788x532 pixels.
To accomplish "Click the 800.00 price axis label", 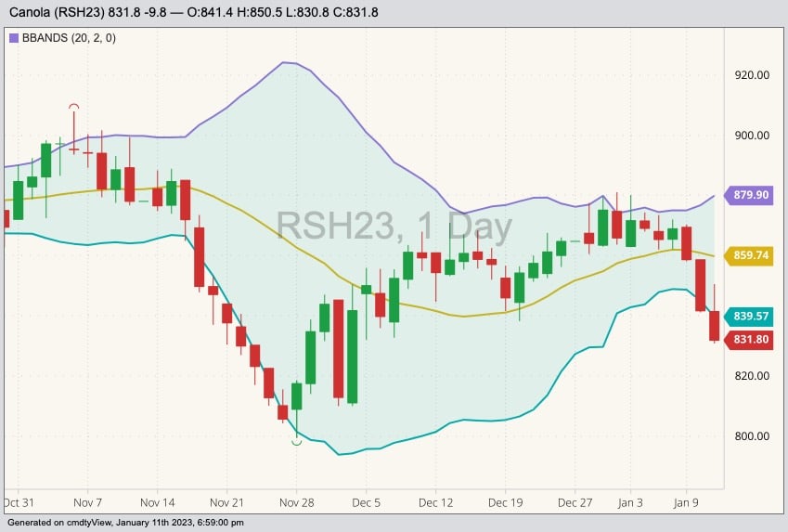I will (752, 436).
